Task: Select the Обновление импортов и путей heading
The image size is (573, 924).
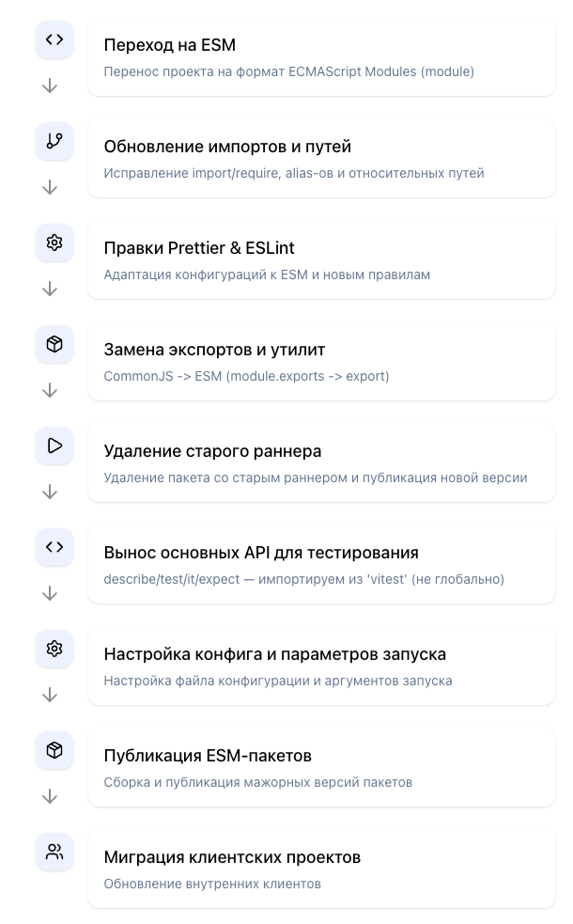Action: pos(227,147)
